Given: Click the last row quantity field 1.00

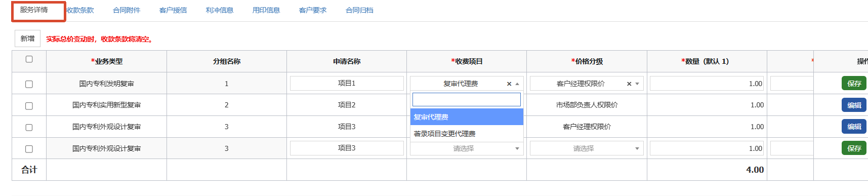Looking at the screenshot, I should (x=707, y=148).
